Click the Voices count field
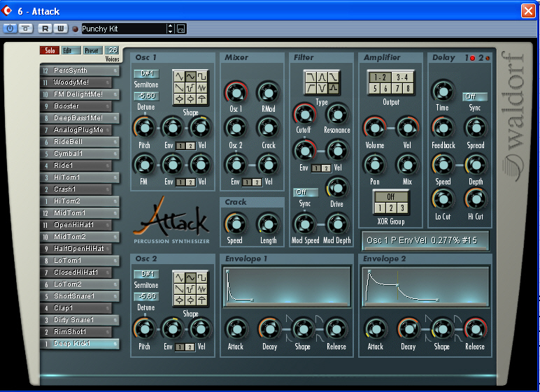This screenshot has width=540, height=392. tap(113, 50)
